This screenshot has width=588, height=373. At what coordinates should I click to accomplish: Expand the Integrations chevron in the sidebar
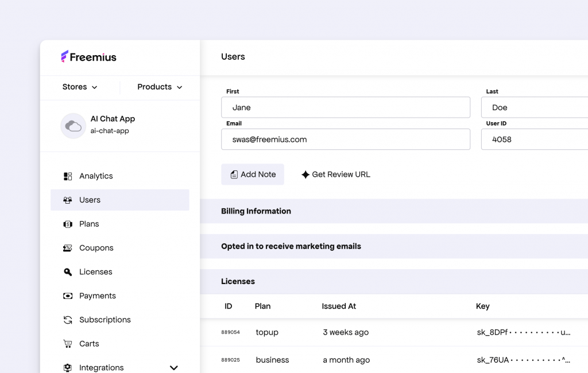tap(173, 367)
